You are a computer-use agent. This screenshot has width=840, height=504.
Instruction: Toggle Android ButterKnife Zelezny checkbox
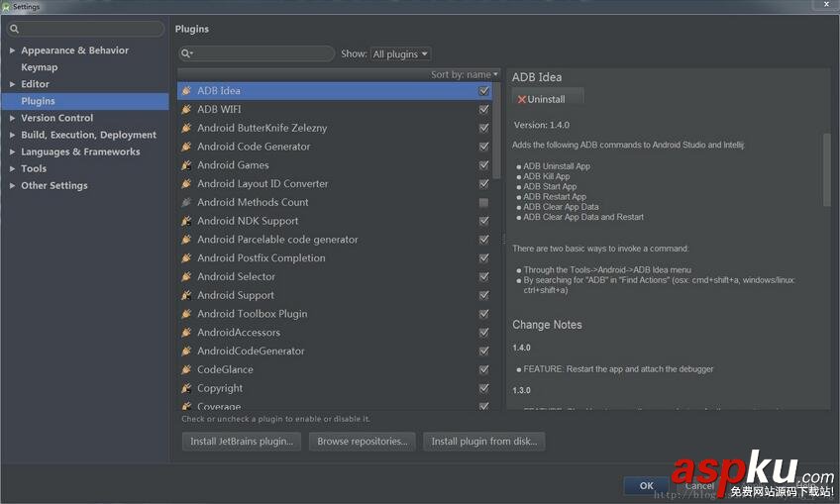[x=483, y=128]
